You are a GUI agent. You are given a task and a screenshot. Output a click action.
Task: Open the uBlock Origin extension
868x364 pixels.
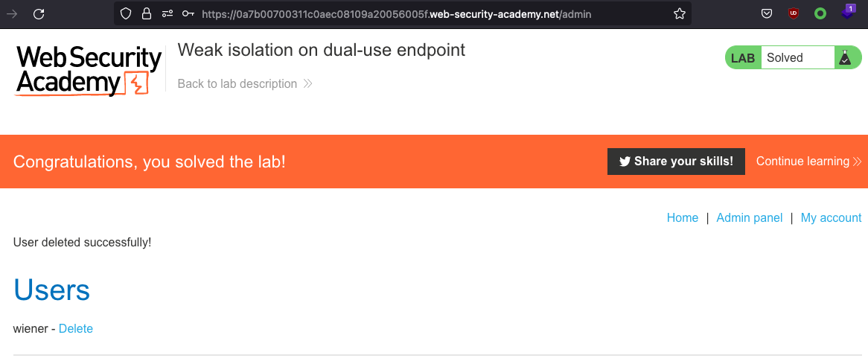click(794, 13)
